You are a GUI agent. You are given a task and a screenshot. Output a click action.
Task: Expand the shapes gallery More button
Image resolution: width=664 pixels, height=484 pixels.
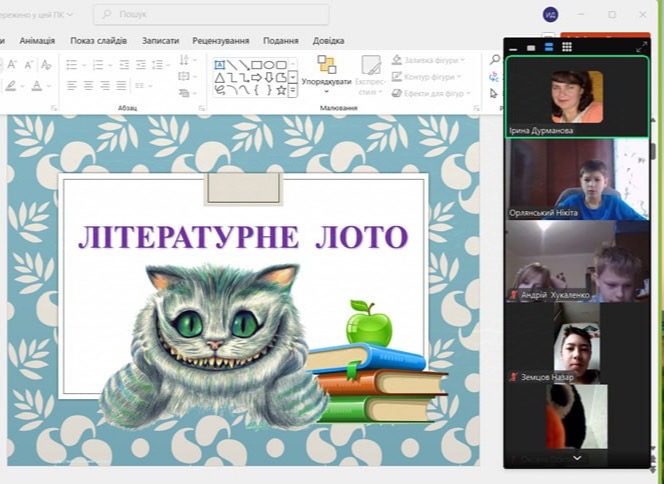pos(293,90)
